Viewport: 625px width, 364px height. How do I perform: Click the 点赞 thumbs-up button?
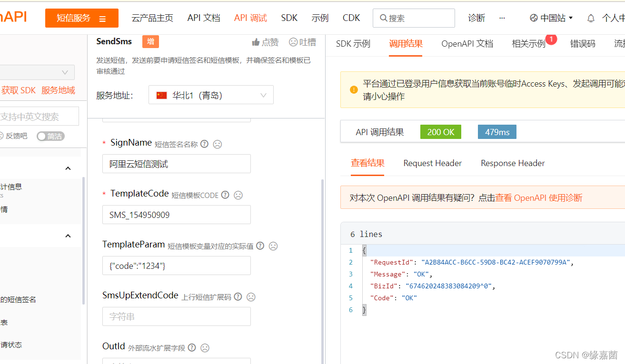pos(265,42)
